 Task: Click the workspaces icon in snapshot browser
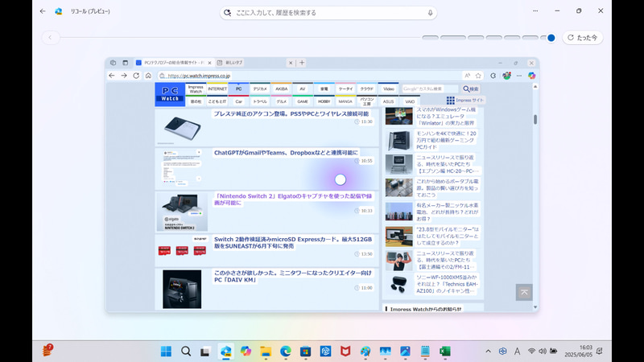[113, 63]
